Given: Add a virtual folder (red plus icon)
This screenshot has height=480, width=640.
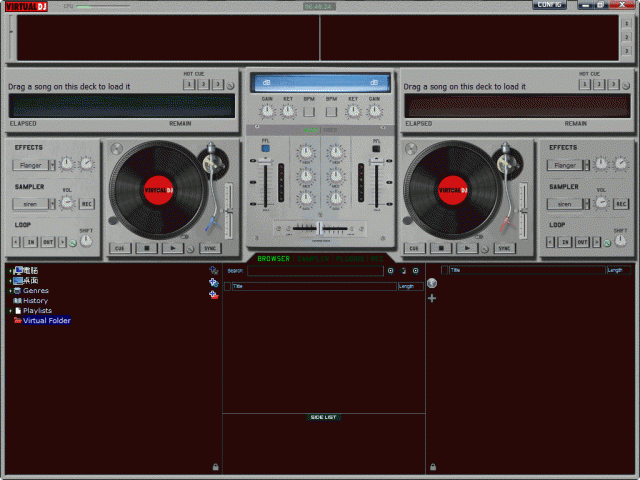Looking at the screenshot, I should point(213,295).
